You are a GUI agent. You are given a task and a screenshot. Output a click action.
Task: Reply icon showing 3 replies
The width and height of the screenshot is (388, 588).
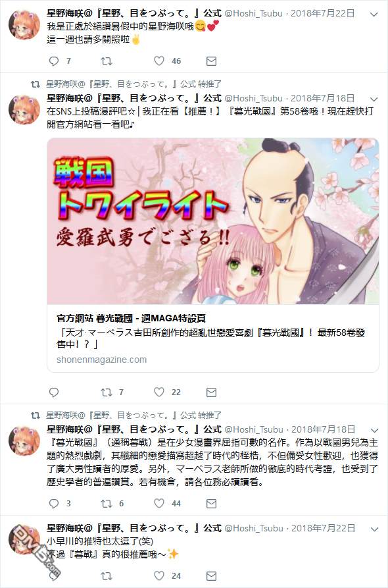[55, 503]
